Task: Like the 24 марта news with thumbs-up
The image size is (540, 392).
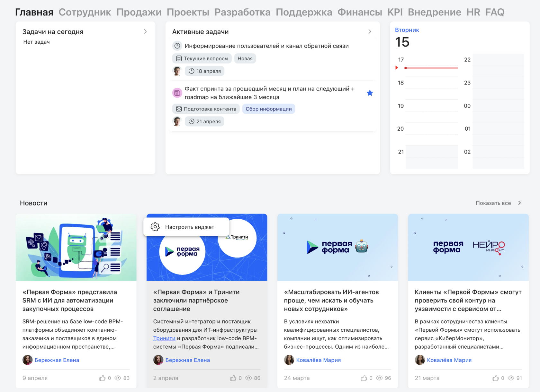Action: point(364,378)
